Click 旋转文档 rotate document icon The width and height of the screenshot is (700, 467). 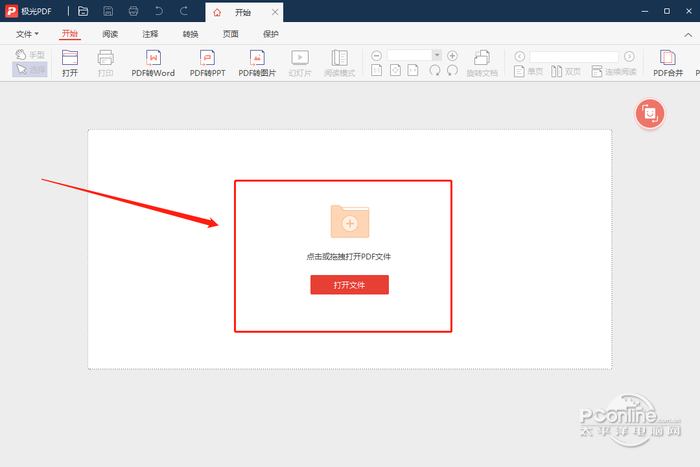[482, 63]
